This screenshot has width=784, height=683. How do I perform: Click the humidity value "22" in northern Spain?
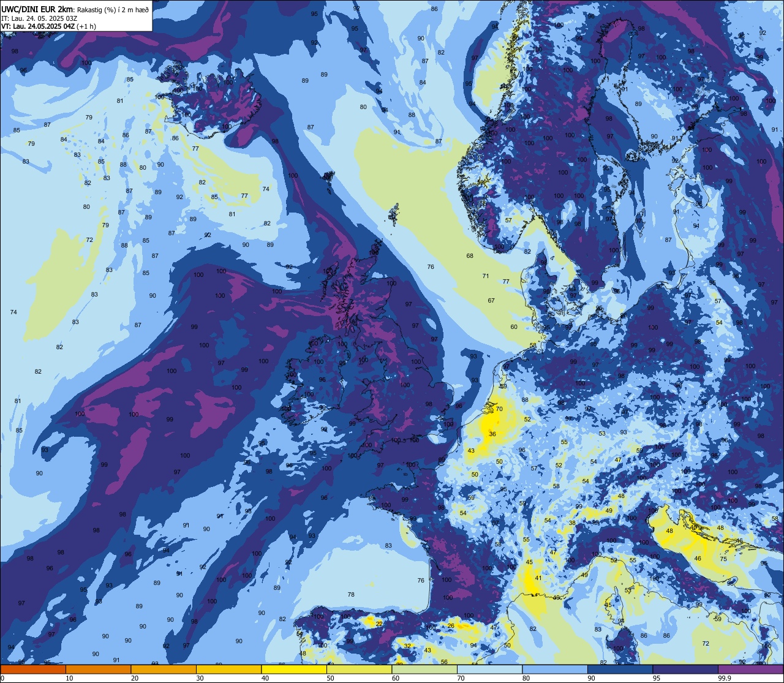[379, 624]
